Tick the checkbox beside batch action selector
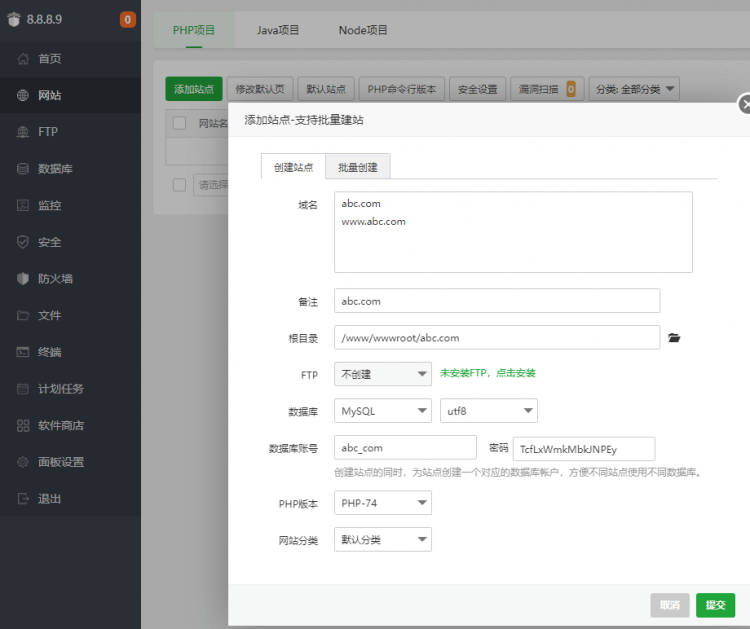The image size is (750, 629). (x=179, y=185)
